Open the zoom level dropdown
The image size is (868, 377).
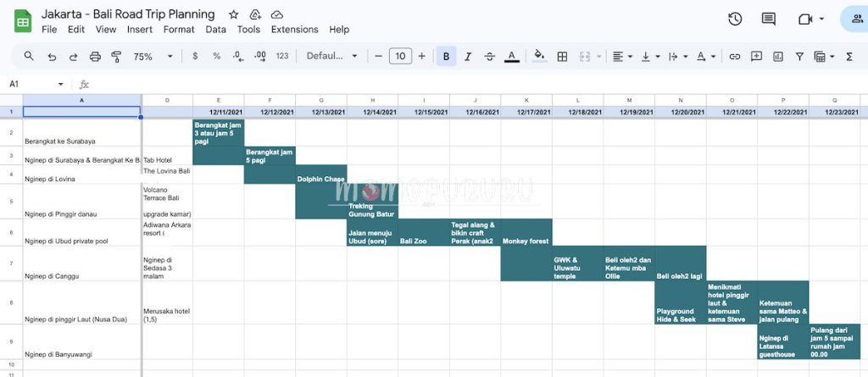[x=153, y=57]
